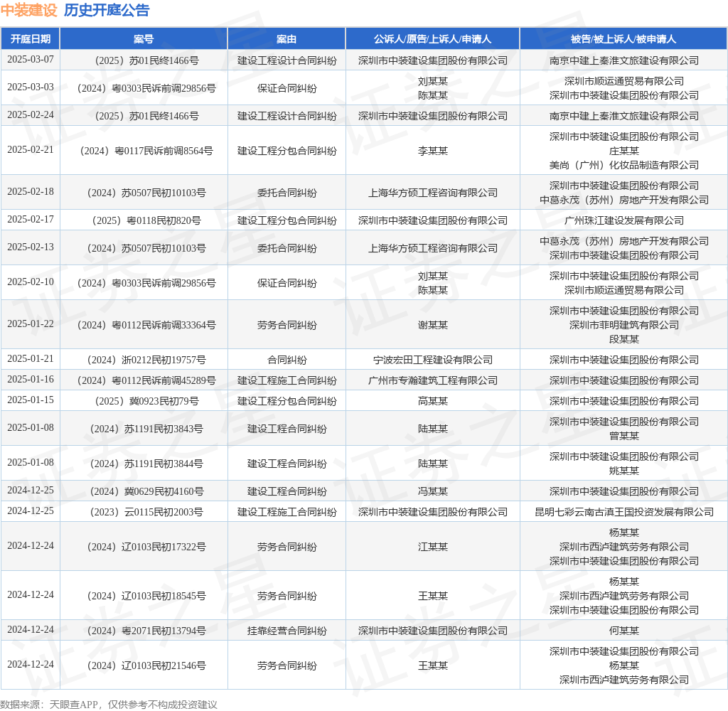Screen dimensions: 728x711
Task: Click the cause cell in the 2025-01-21 row
Action: tap(287, 360)
